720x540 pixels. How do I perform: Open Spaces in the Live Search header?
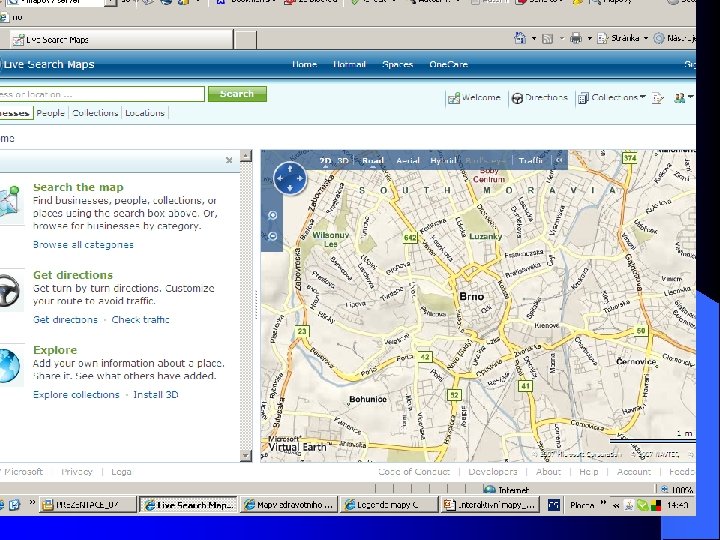398,64
